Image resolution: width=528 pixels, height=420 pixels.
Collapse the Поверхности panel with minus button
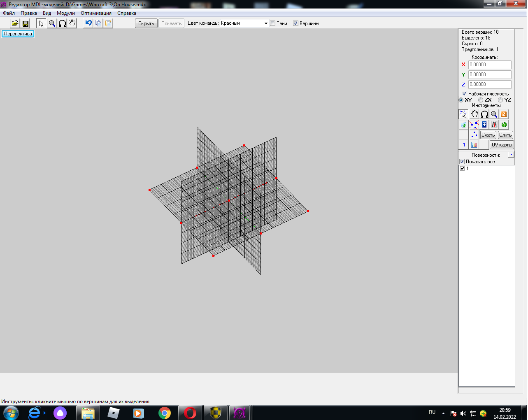point(511,155)
